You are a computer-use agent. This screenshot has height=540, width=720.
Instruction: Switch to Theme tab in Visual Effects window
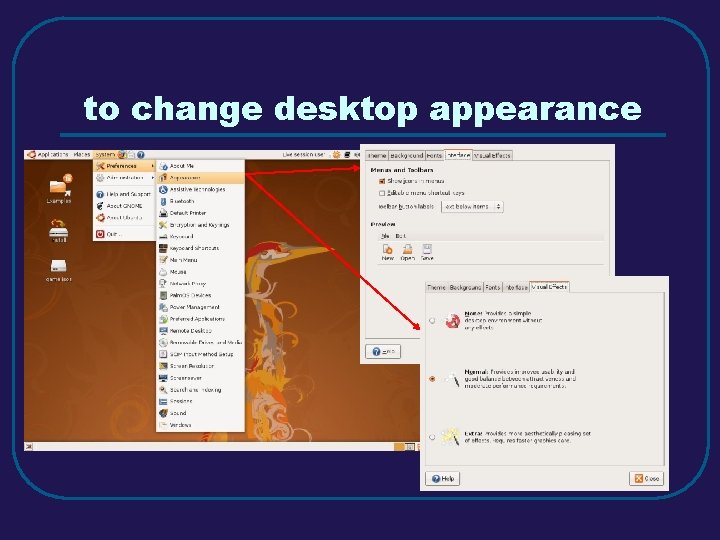[436, 287]
